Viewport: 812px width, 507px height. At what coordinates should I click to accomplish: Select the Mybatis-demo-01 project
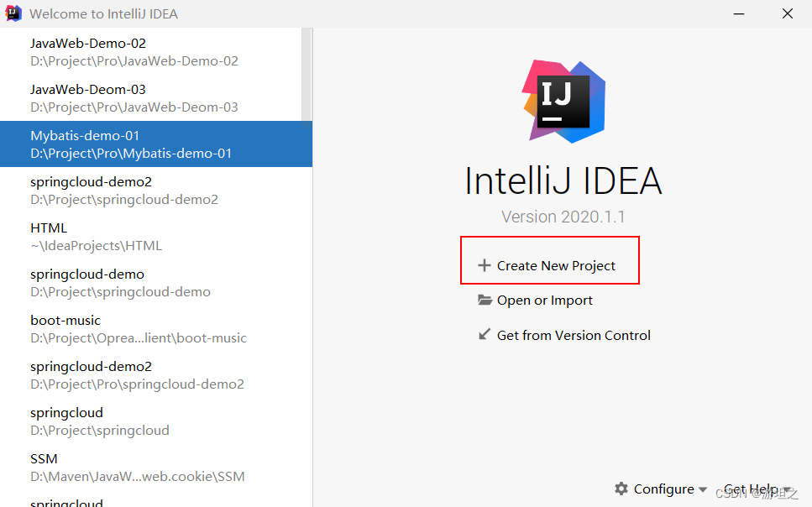156,144
